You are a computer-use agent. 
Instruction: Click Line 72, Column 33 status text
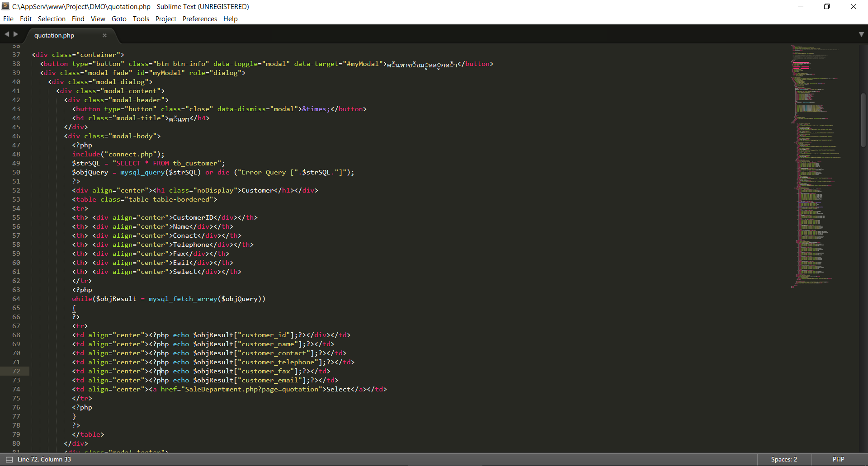(x=44, y=459)
